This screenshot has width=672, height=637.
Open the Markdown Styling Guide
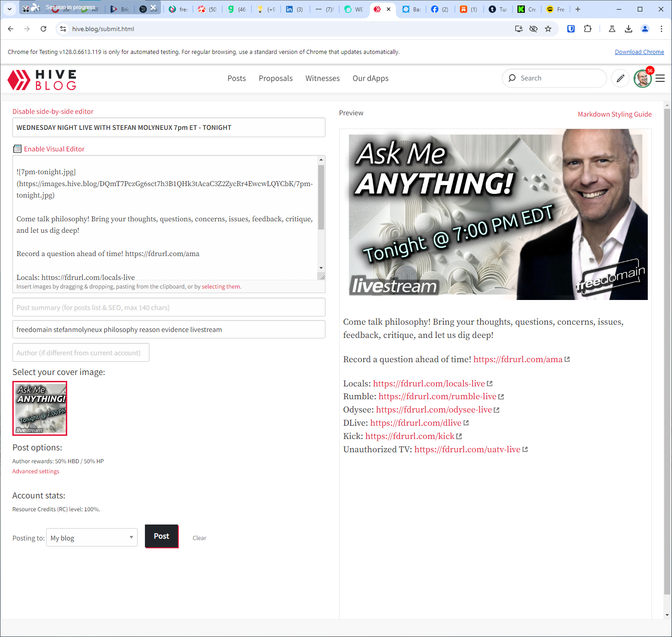(x=615, y=114)
